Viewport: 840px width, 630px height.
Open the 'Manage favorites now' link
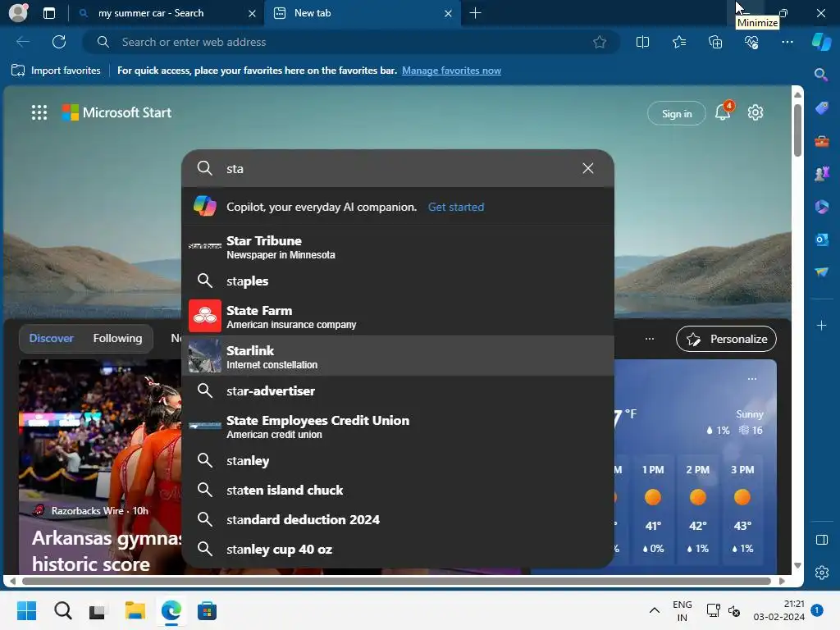pos(451,71)
